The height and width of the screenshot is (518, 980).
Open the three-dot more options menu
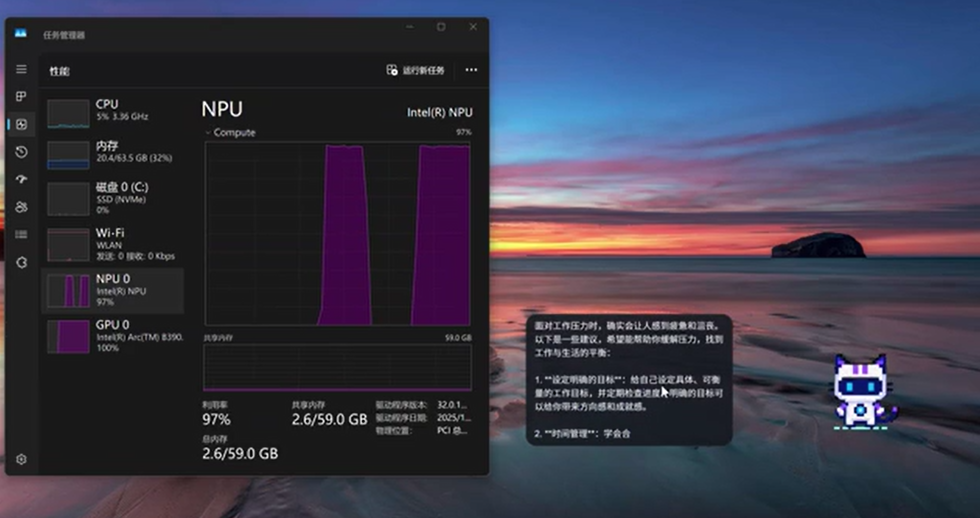(x=472, y=70)
